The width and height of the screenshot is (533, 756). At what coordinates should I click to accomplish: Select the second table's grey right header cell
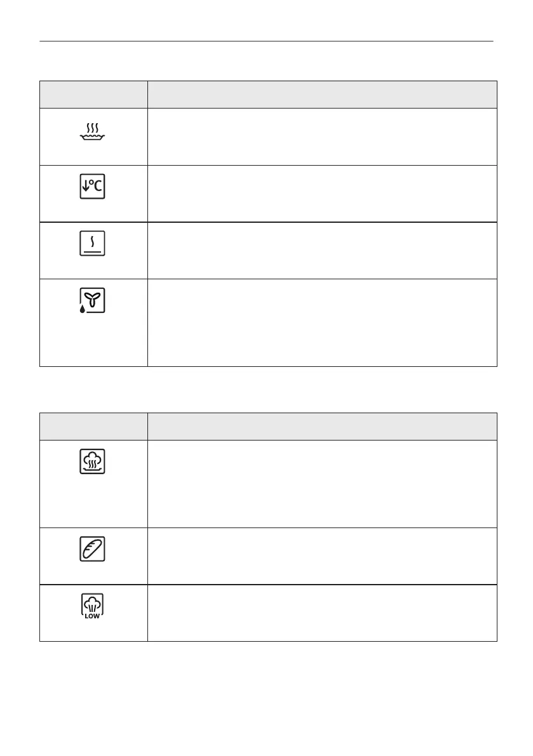coord(322,427)
